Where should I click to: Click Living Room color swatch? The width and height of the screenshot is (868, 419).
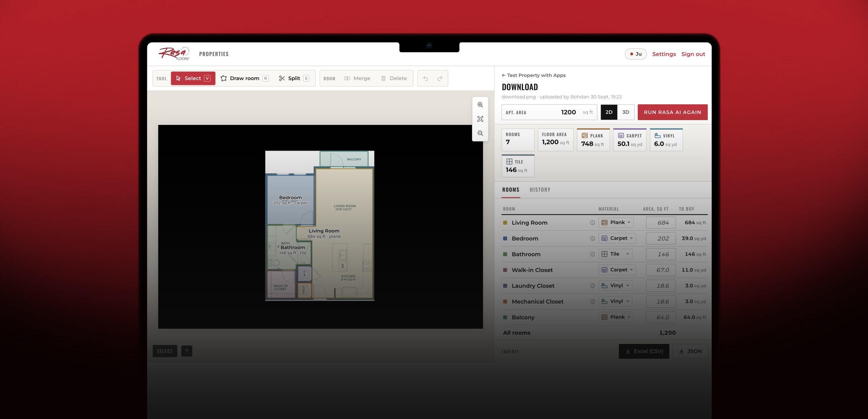pos(505,223)
